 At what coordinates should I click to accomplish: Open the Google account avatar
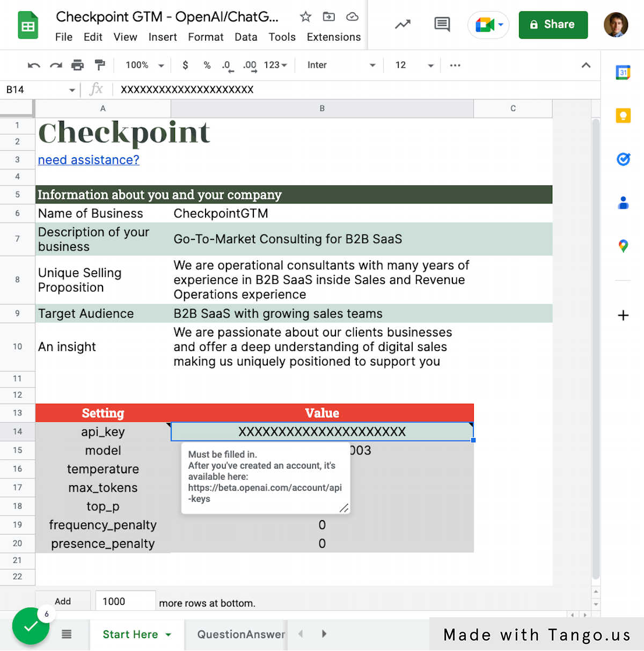pos(616,25)
